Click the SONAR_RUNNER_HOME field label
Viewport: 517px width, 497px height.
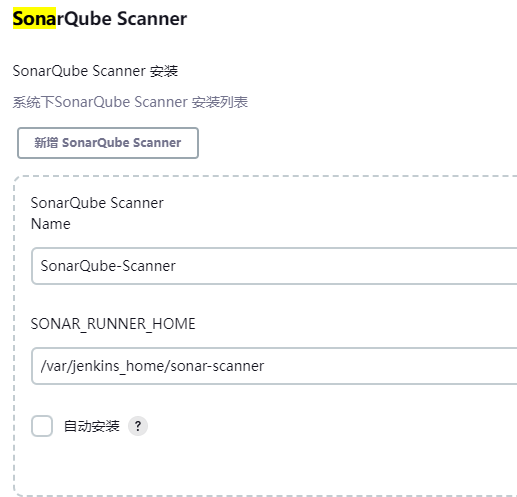113,324
